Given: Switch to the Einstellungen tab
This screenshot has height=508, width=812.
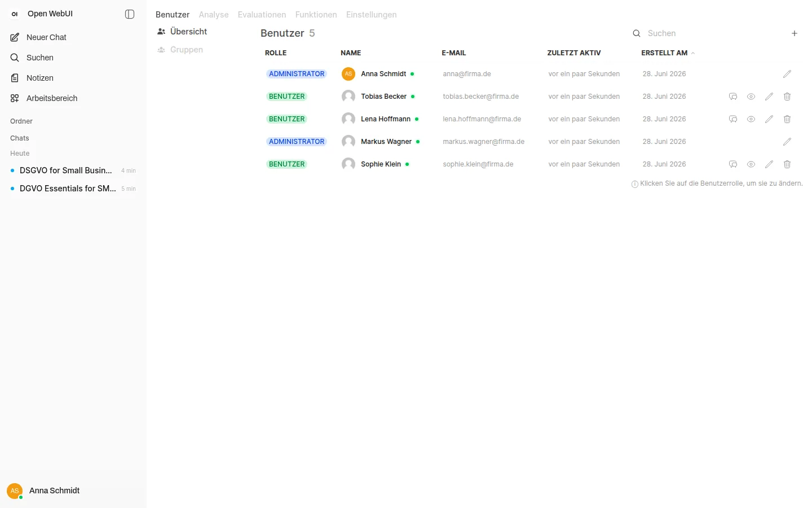Looking at the screenshot, I should [x=371, y=15].
